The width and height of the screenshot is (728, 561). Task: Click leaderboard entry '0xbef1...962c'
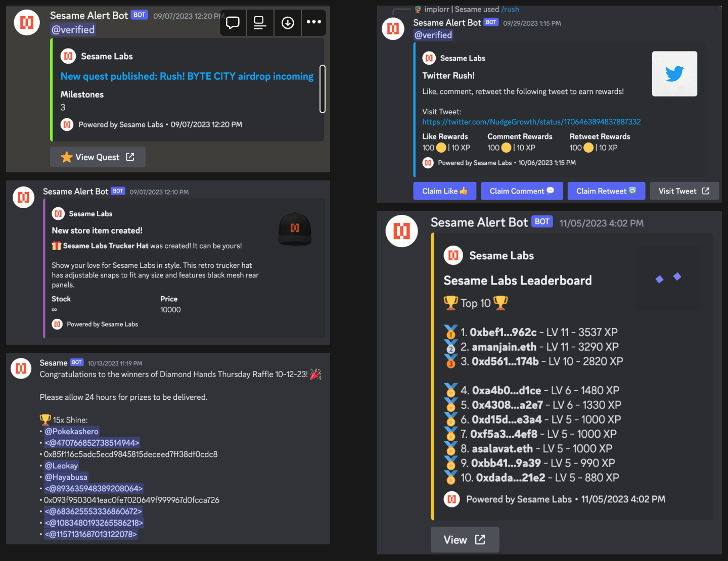pyautogui.click(x=503, y=332)
